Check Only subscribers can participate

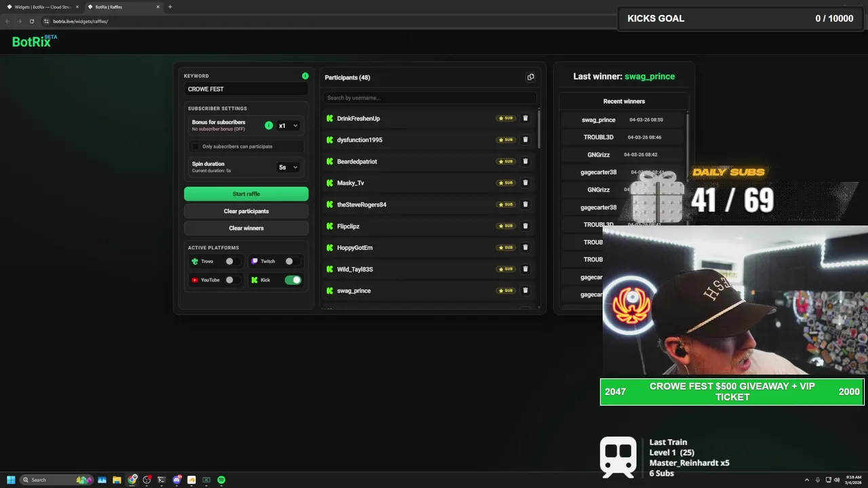(196, 146)
